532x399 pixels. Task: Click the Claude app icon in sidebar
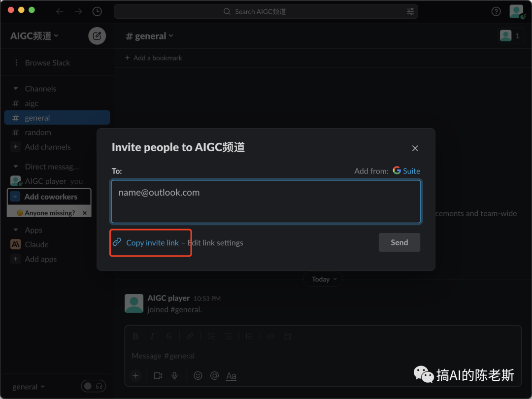[16, 244]
